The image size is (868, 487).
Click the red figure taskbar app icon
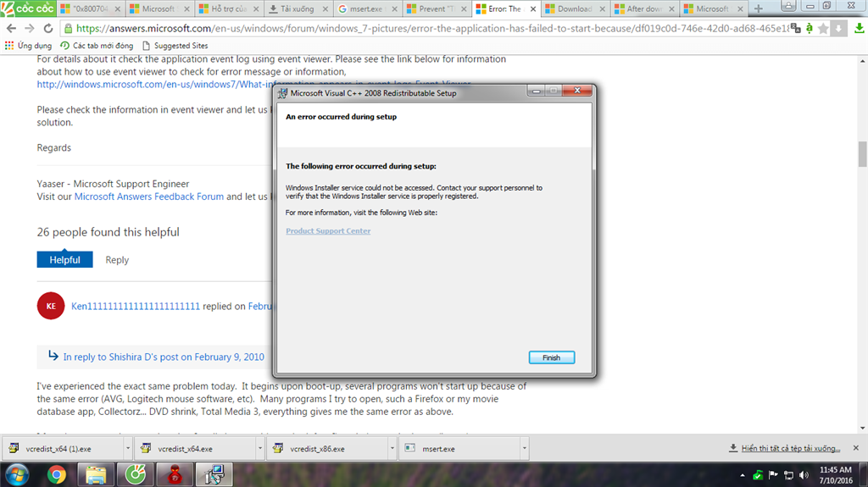175,475
